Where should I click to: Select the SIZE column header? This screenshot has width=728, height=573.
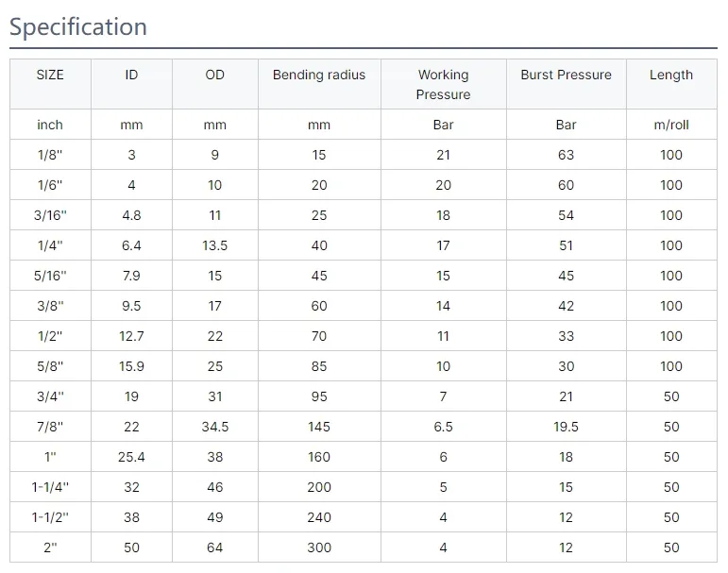pyautogui.click(x=50, y=75)
